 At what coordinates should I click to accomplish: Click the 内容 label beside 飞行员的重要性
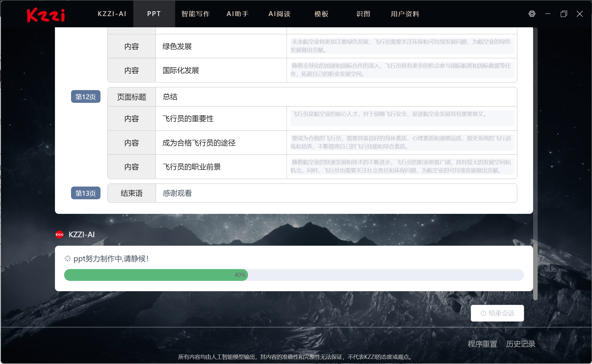pos(132,118)
